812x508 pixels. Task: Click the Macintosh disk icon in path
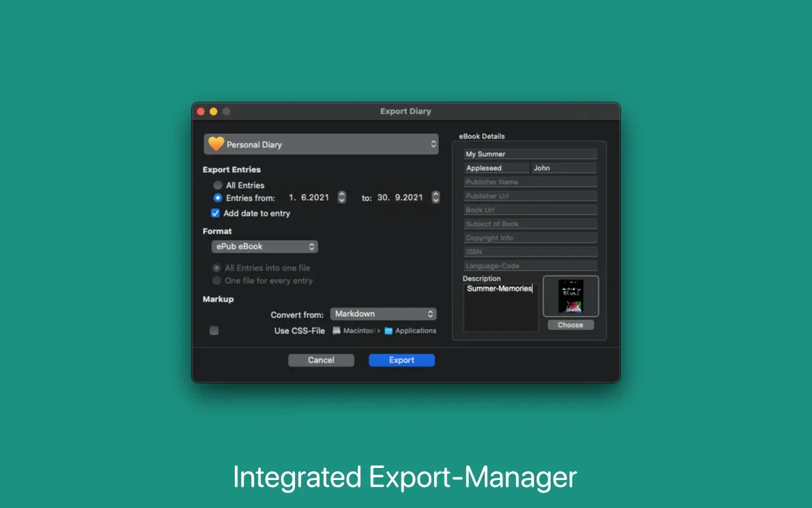coord(336,330)
